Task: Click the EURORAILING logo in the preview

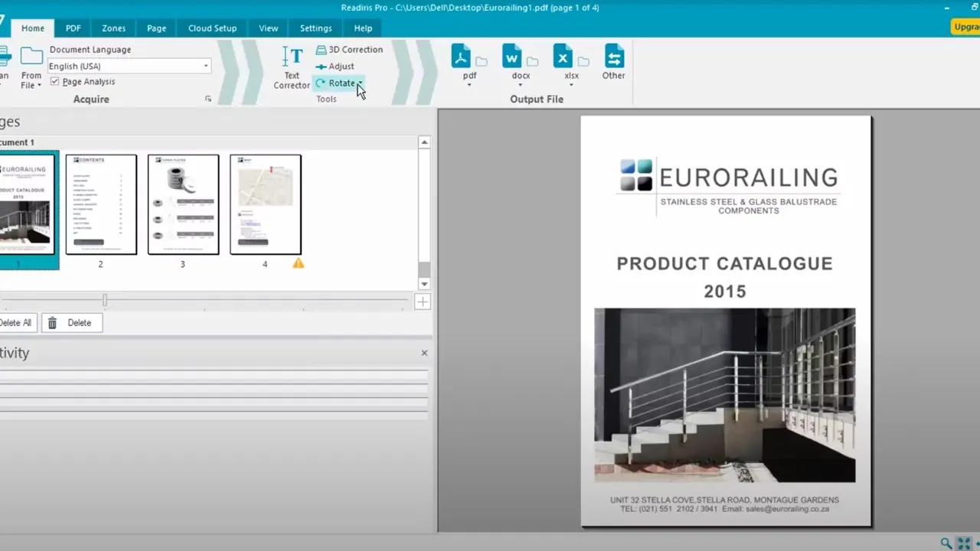Action: tap(729, 186)
